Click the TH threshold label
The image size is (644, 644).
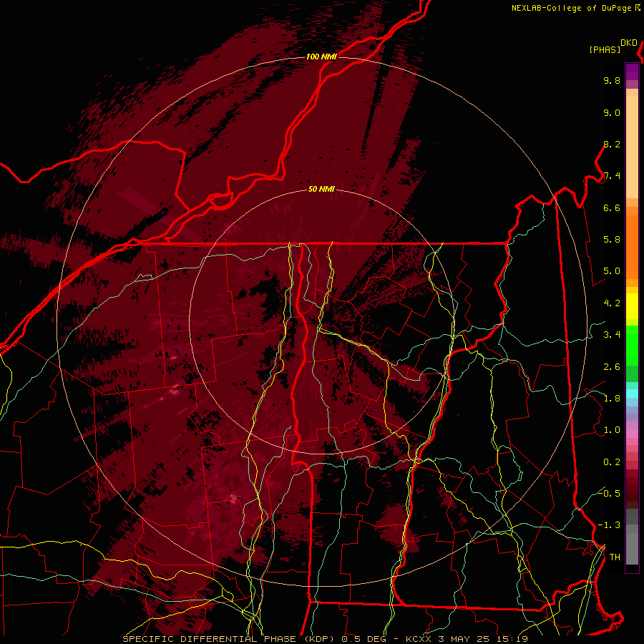(615, 557)
